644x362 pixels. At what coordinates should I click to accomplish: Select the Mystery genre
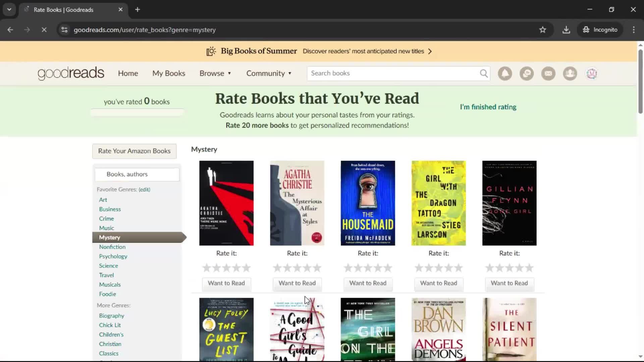tap(139, 237)
